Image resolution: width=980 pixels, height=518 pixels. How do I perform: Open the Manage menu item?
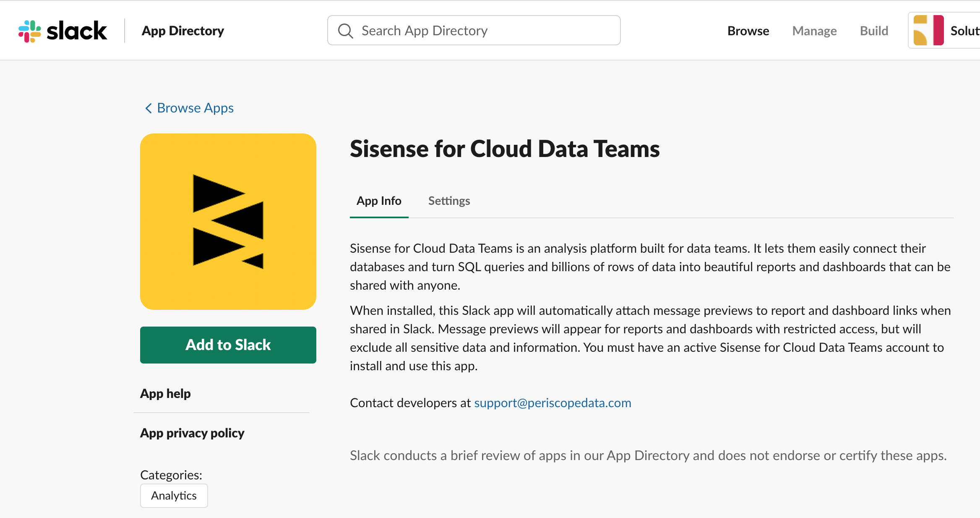click(x=814, y=31)
